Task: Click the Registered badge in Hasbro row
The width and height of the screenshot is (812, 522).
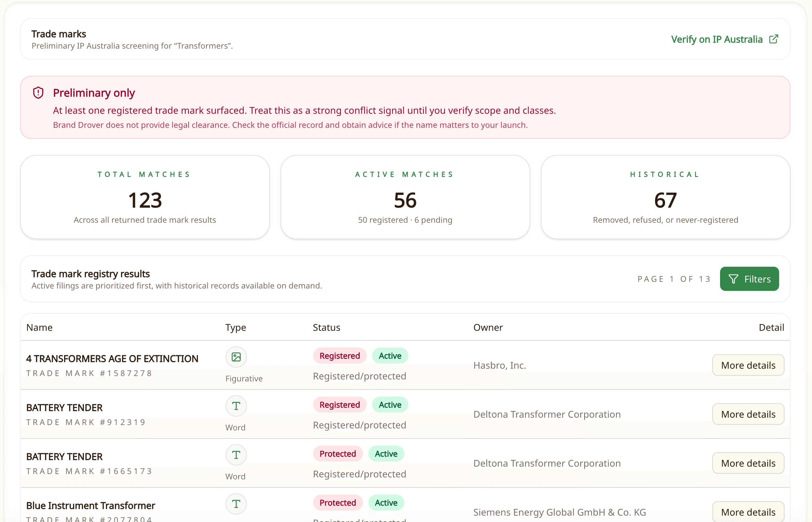Action: click(339, 356)
